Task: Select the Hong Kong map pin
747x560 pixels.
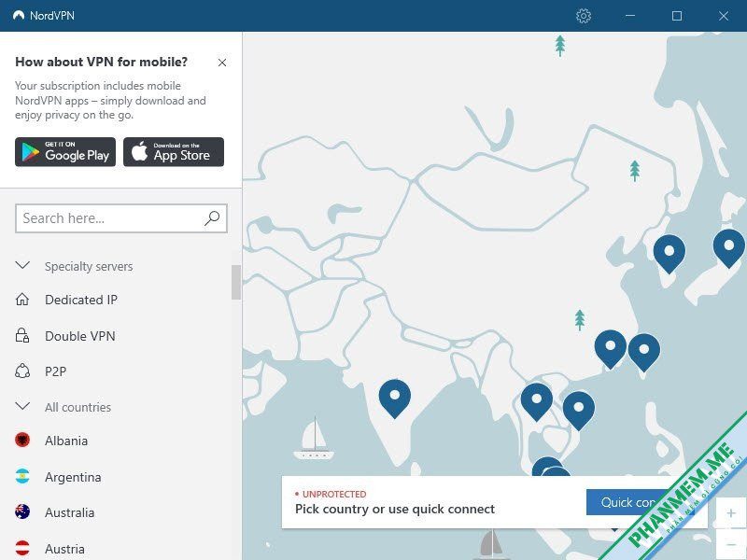Action: coord(611,349)
